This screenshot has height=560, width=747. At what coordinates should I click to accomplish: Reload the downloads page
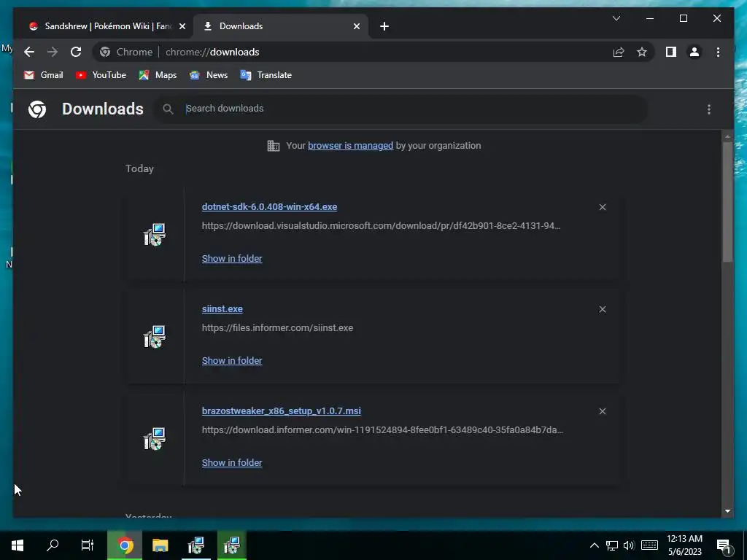(x=76, y=52)
